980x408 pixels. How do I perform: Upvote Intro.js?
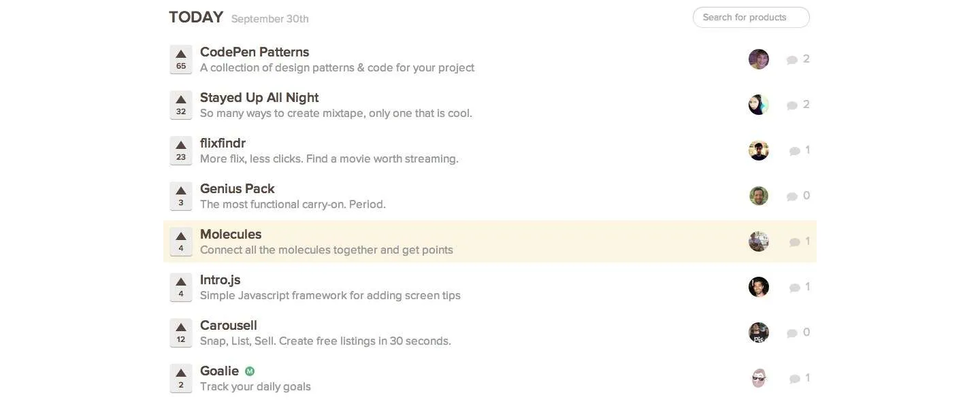[180, 287]
